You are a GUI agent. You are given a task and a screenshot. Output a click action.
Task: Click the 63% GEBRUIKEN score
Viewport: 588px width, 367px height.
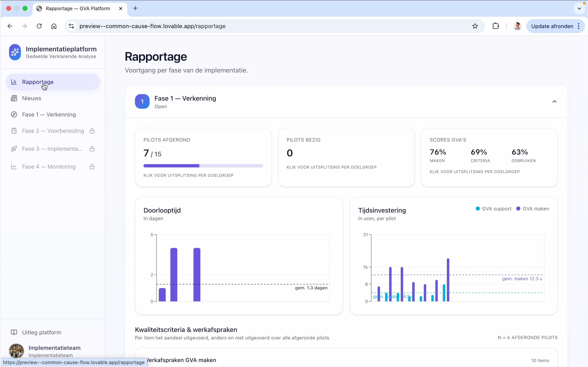pos(523,155)
